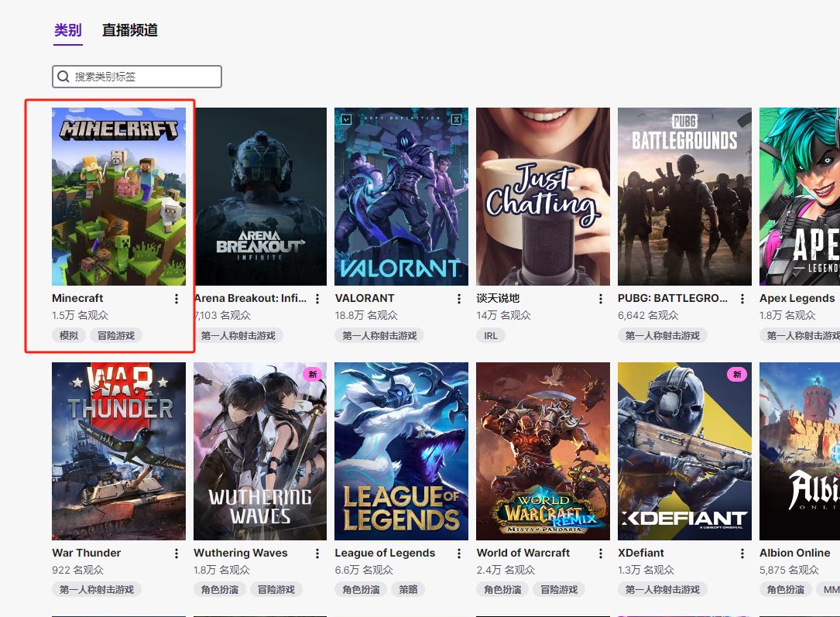The width and height of the screenshot is (840, 617).
Task: Open the Just Chatting cover art
Action: tap(543, 197)
